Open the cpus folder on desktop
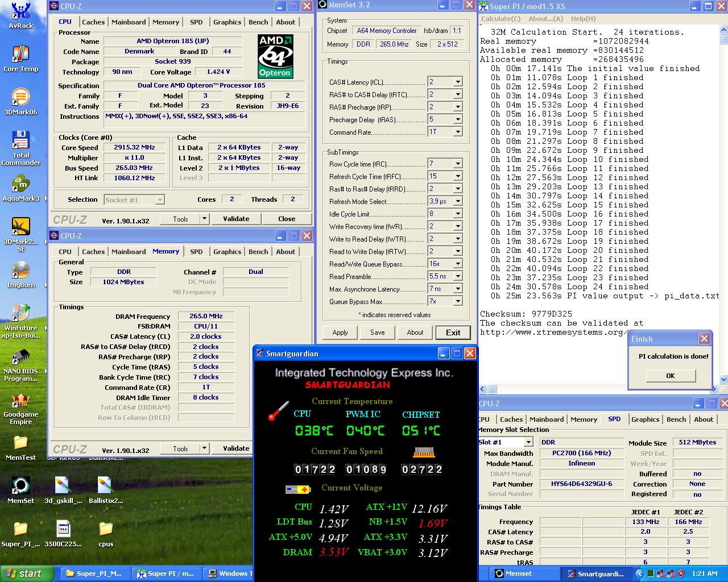 pyautogui.click(x=106, y=534)
